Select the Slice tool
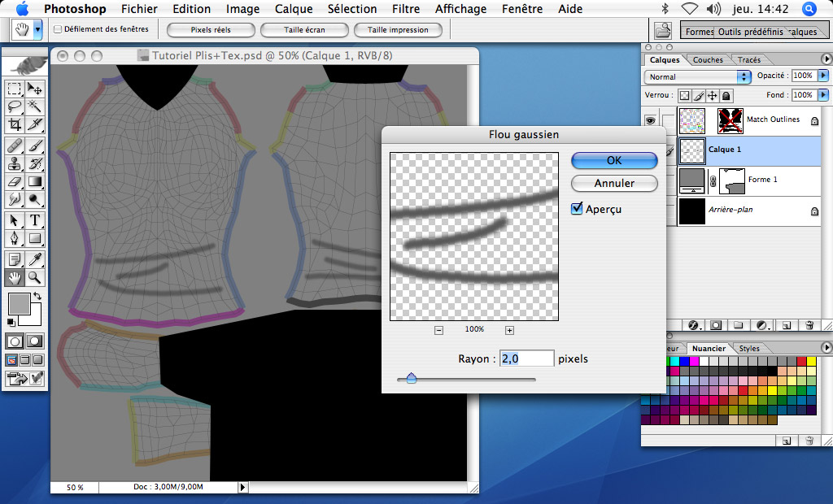Image resolution: width=833 pixels, height=504 pixels. point(35,125)
